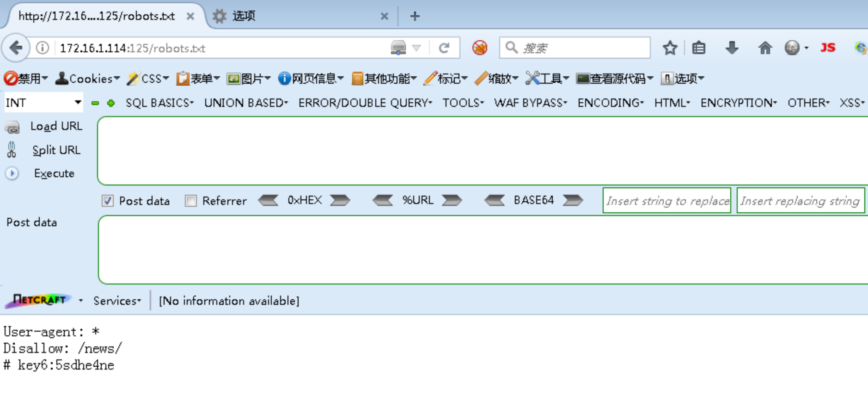The image size is (868, 420).
Task: Click the bookmark star icon
Action: [x=670, y=48]
